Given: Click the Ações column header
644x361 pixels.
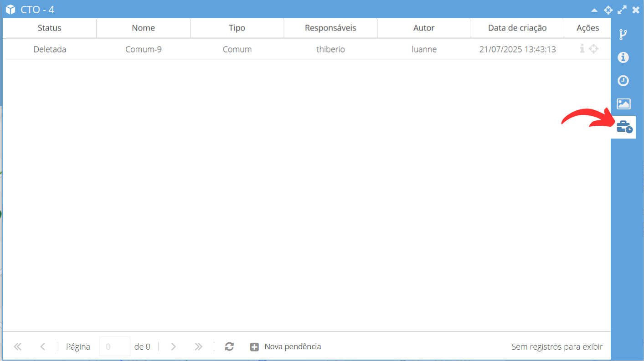Looking at the screenshot, I should click(587, 28).
